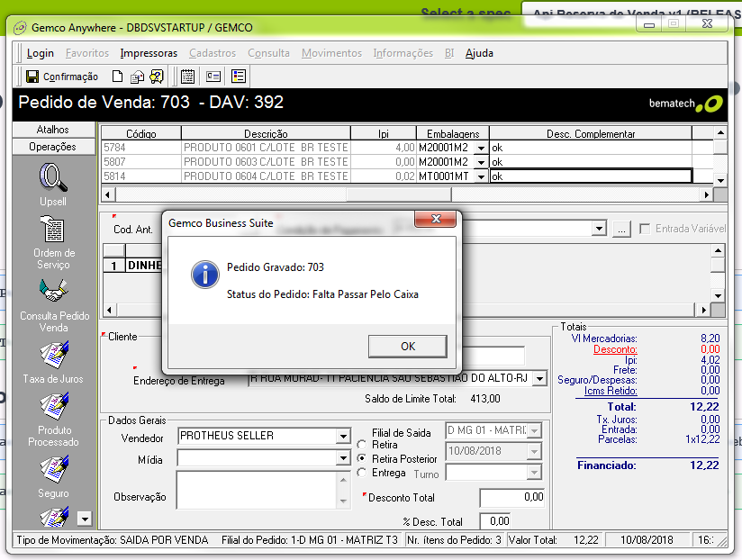Click the help query toolbar icon

point(157,77)
